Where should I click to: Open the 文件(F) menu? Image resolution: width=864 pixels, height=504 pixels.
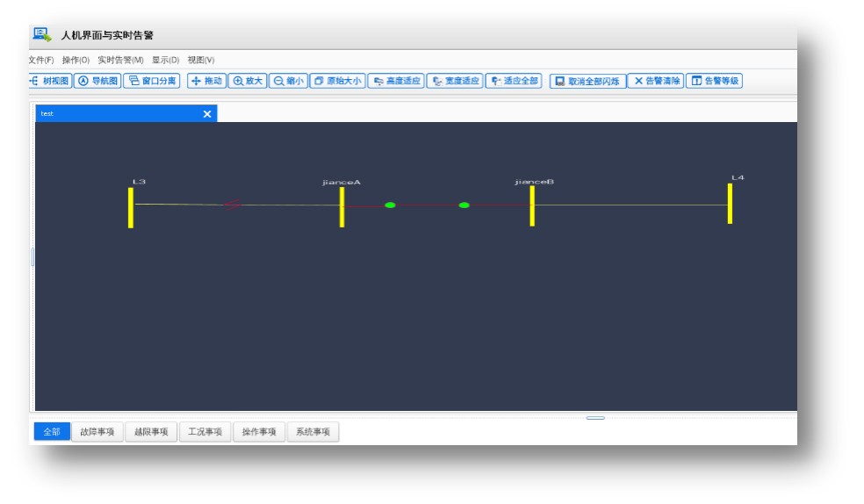(x=41, y=60)
